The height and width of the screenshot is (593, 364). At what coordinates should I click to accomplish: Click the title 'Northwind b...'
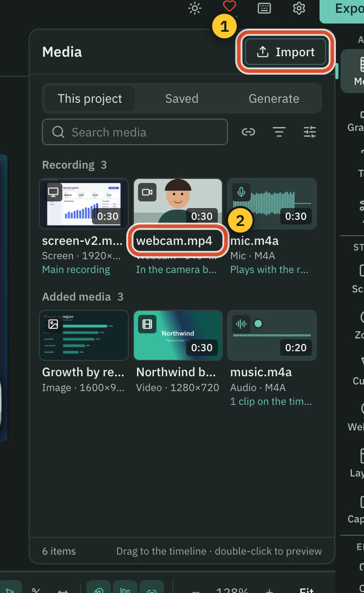click(x=176, y=372)
